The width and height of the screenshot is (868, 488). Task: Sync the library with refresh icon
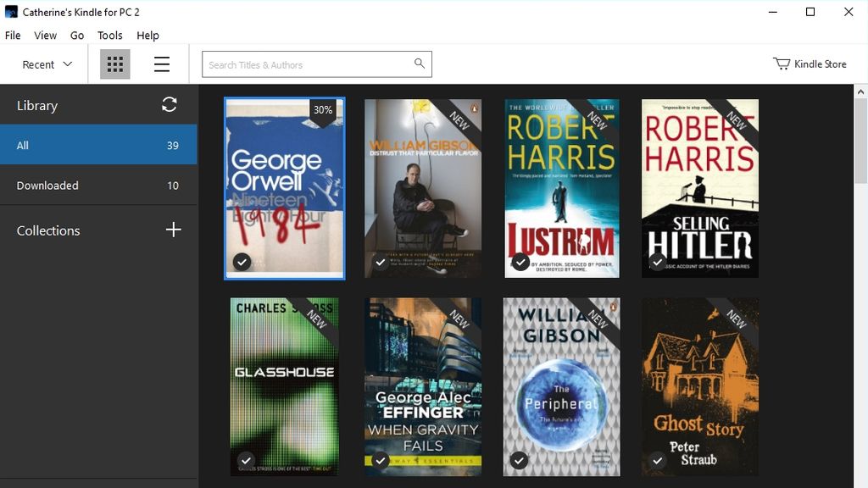click(169, 104)
